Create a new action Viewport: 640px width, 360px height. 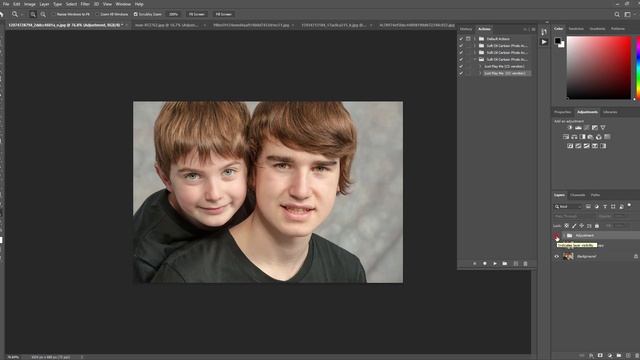516,264
